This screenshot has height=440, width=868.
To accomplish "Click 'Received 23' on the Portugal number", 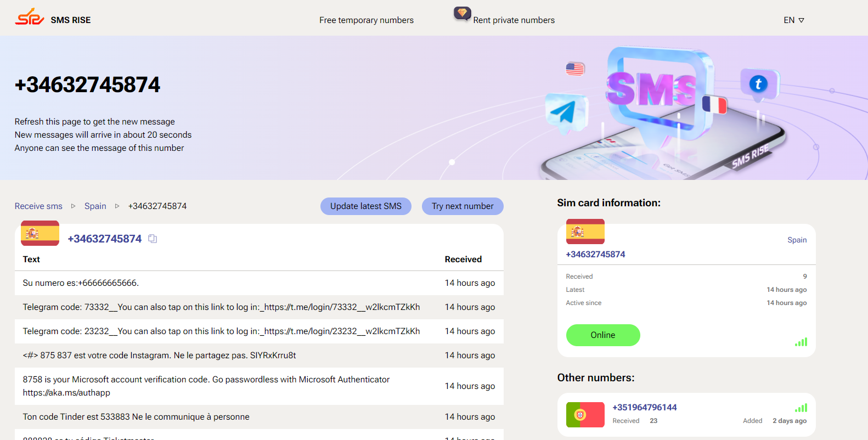I will (x=635, y=421).
